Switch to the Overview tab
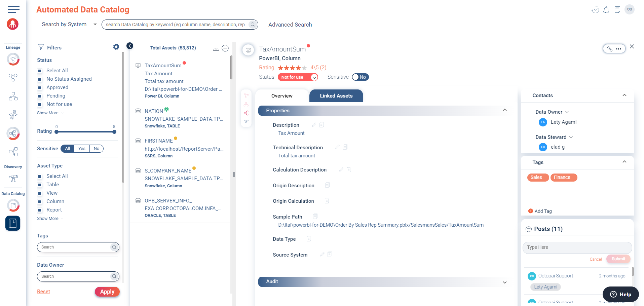This screenshot has height=306, width=644. pos(282,96)
